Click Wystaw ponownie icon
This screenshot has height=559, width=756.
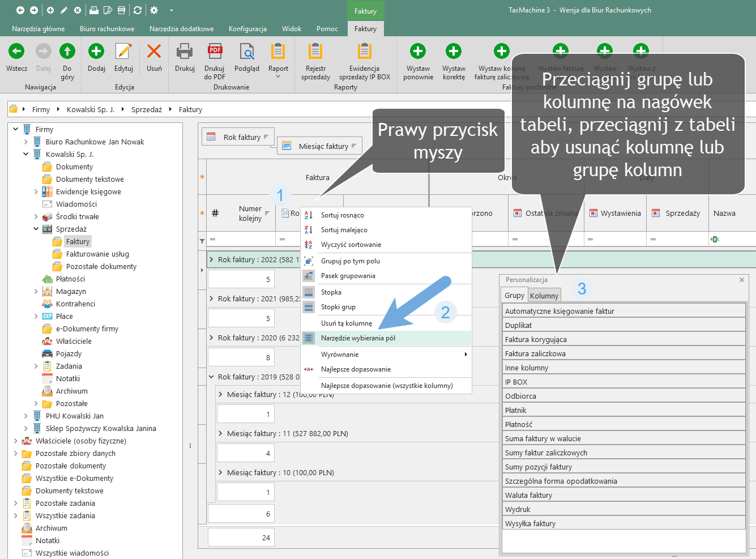(418, 52)
